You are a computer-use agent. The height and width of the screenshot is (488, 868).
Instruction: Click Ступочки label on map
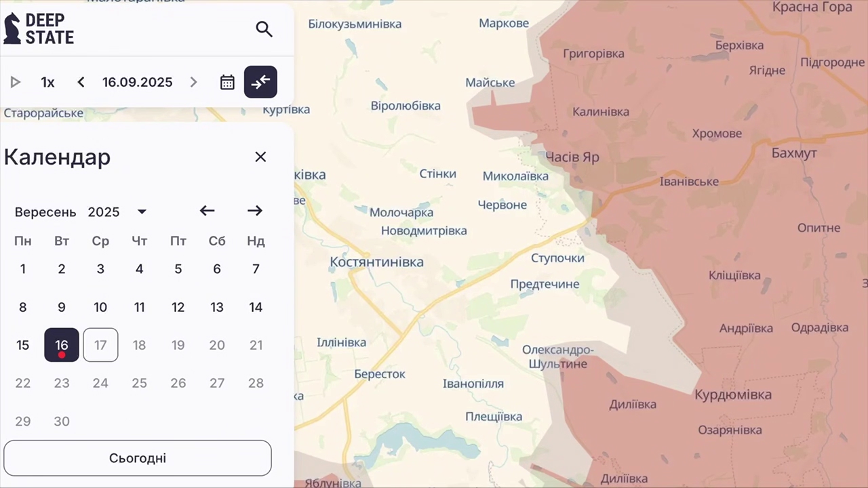tap(558, 258)
